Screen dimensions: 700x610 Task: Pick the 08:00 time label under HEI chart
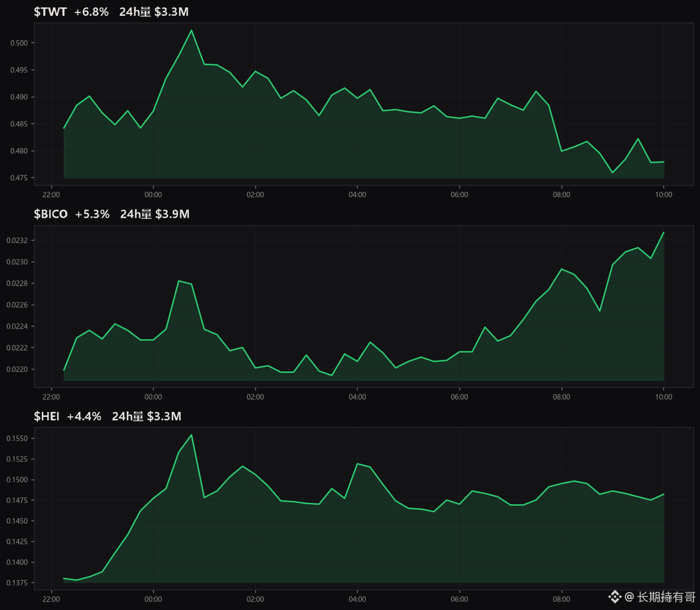[562, 599]
